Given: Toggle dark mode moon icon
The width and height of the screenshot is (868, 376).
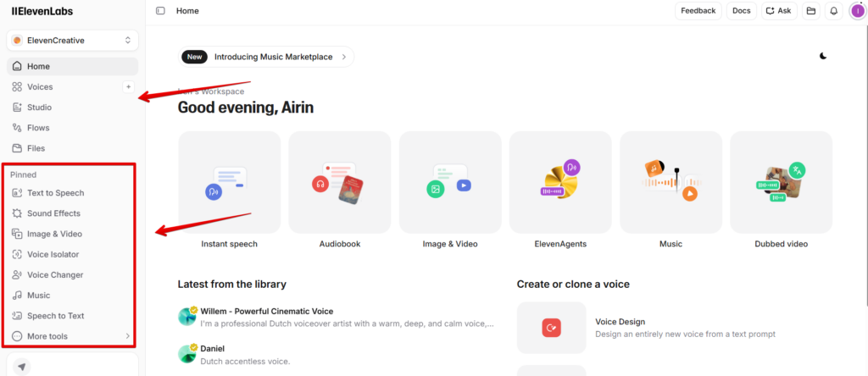Looking at the screenshot, I should (823, 56).
